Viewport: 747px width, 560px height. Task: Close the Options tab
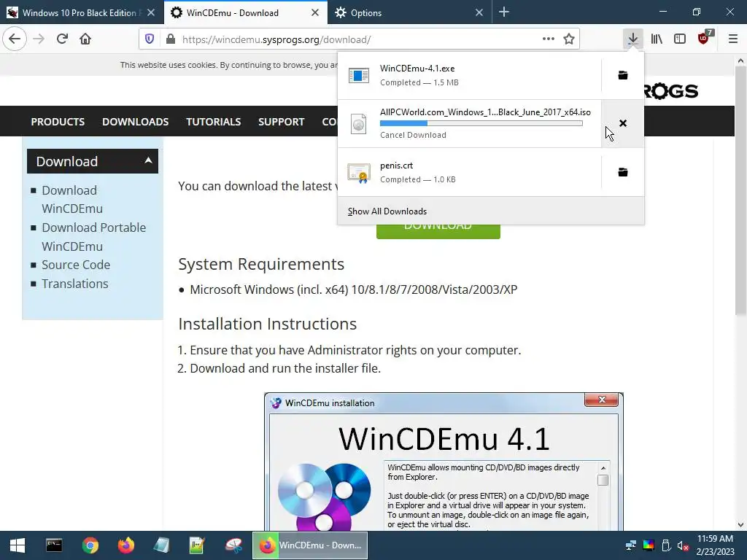pos(479,13)
